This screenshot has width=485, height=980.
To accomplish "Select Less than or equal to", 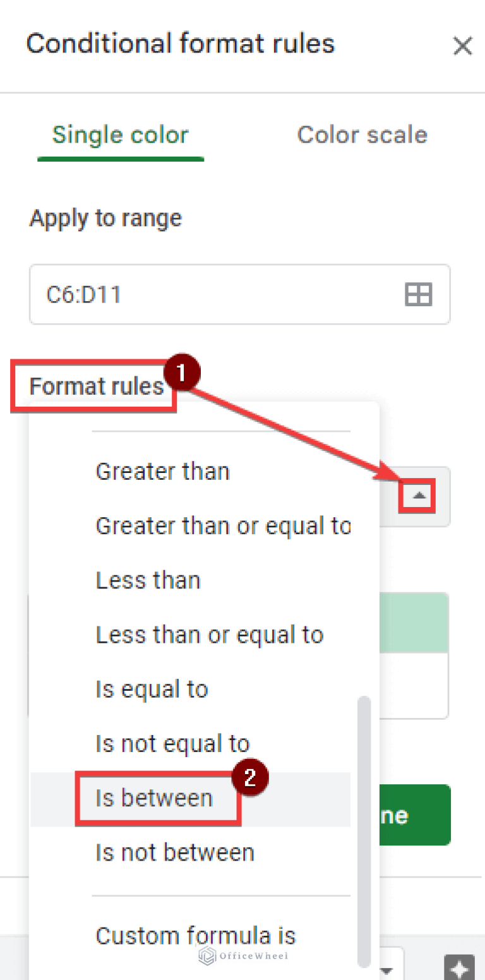I will 209,635.
